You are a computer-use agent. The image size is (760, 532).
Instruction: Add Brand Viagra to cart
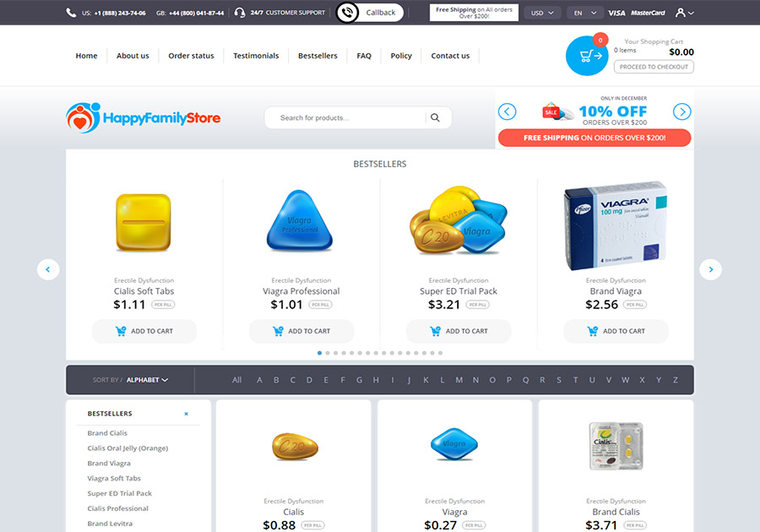click(616, 331)
